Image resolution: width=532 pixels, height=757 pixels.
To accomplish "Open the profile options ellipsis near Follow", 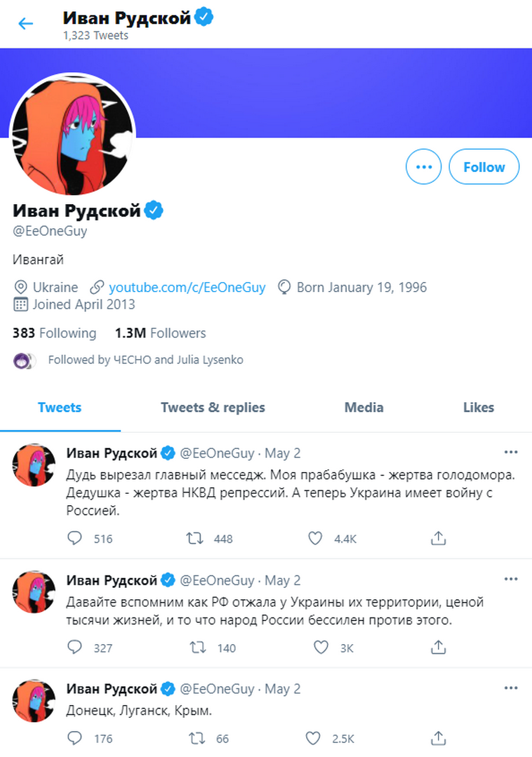I will click(423, 166).
